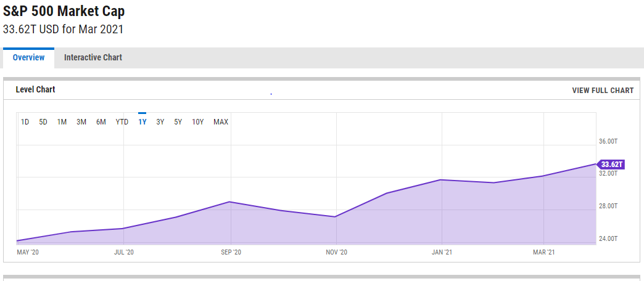Select the 5D time range
This screenshot has height=281, width=644.
click(43, 122)
